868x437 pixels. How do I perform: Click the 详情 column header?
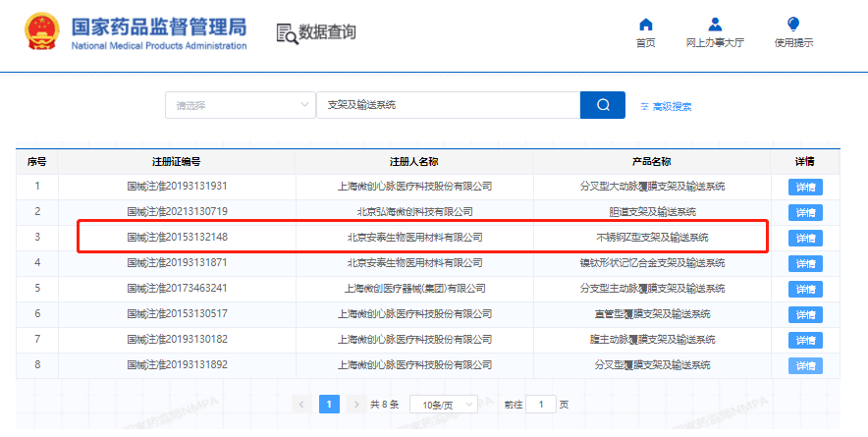[805, 162]
